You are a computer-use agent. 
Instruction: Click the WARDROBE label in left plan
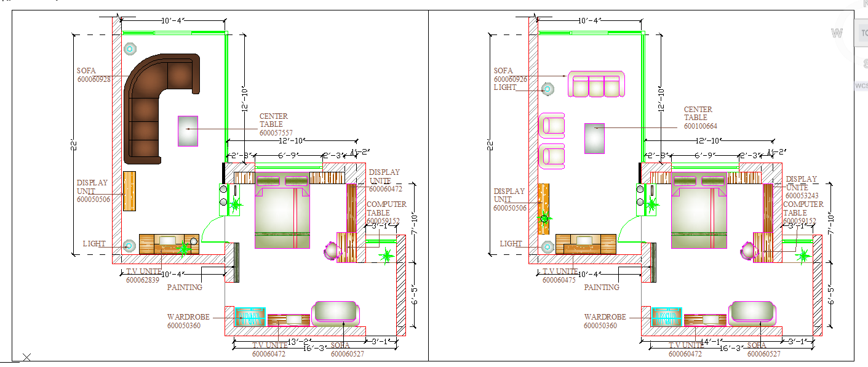tap(188, 321)
